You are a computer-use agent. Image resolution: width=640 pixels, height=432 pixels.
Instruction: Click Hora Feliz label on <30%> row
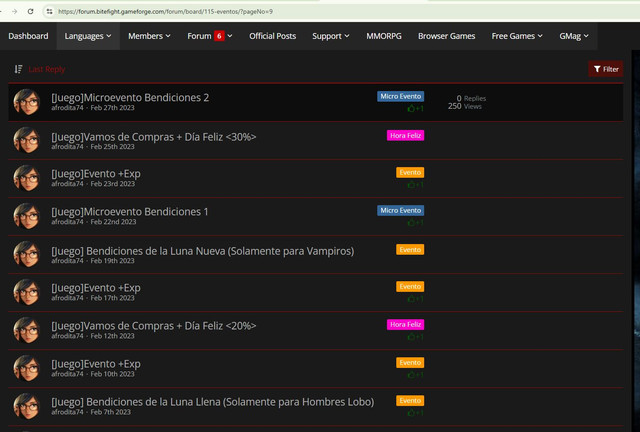[x=405, y=136]
